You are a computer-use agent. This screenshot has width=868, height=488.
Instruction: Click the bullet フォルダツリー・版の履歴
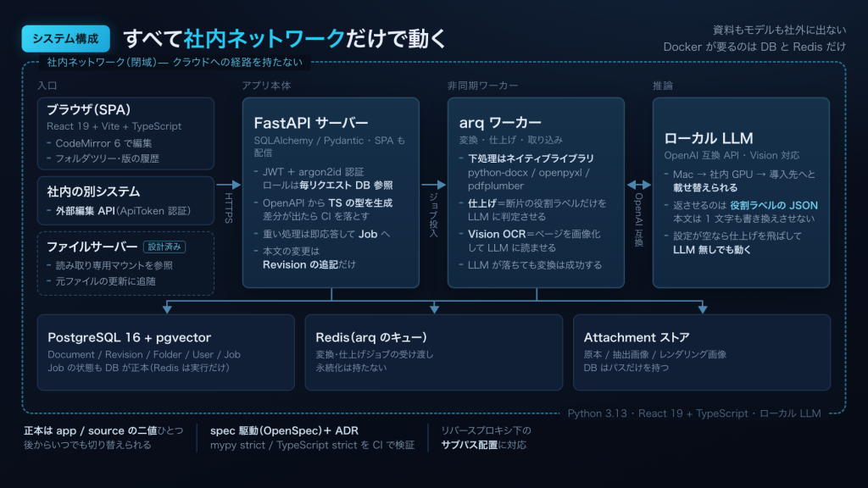point(107,158)
